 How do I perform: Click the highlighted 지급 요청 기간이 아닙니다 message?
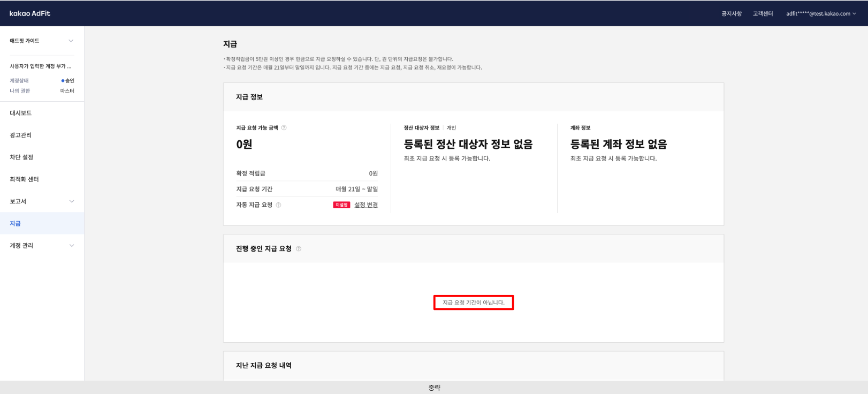(473, 302)
